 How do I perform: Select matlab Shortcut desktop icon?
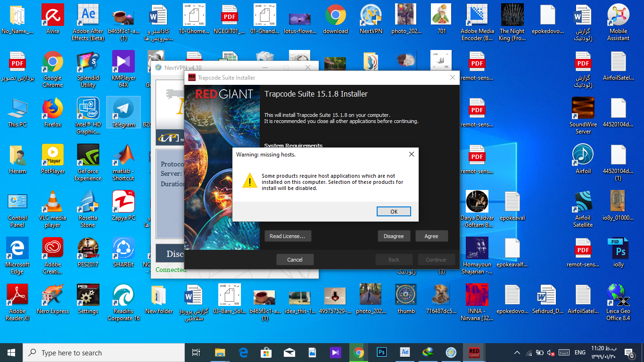pos(124,163)
